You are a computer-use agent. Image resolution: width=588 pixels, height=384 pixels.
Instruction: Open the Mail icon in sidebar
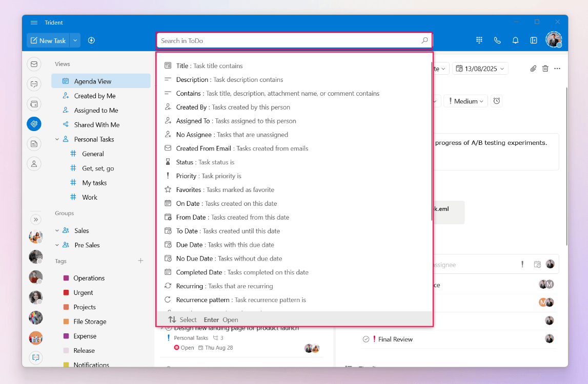[34, 64]
